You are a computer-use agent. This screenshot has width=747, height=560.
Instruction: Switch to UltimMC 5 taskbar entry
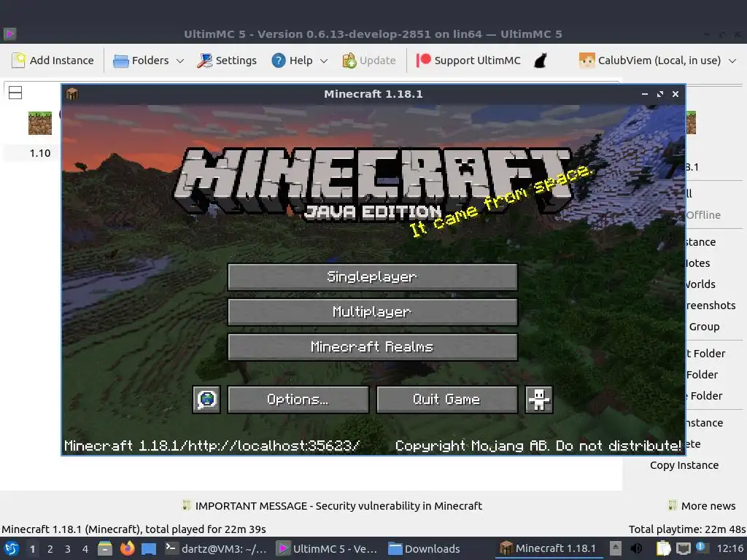(328, 548)
